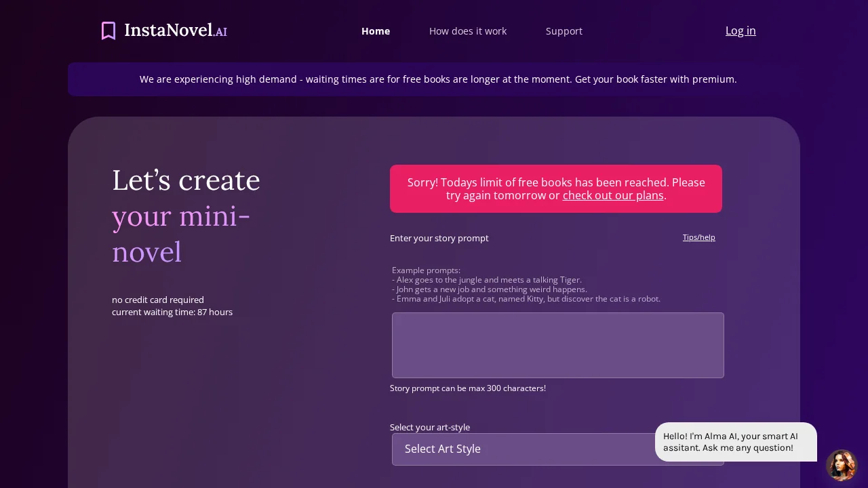Click the Select your art-style label

tap(430, 427)
